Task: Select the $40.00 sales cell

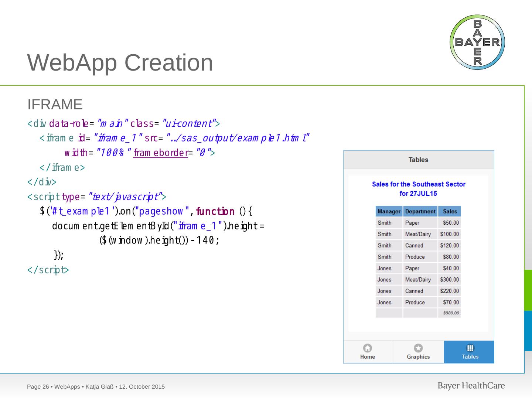Action: tap(450, 268)
